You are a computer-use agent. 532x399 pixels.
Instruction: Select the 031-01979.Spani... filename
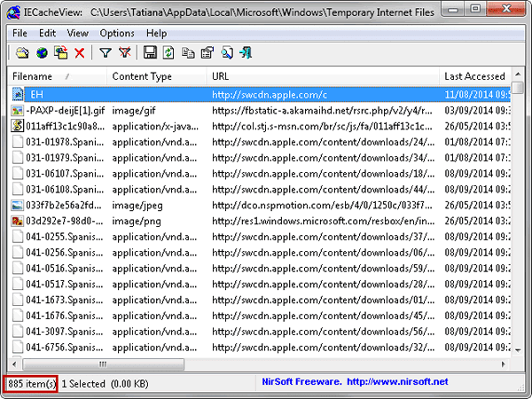pyautogui.click(x=65, y=158)
